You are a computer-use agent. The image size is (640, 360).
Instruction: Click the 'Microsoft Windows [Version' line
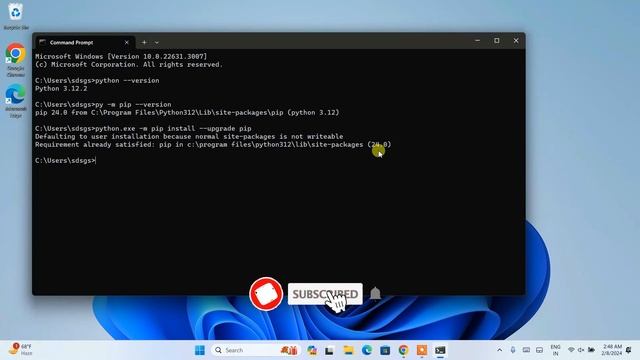[x=121, y=56]
